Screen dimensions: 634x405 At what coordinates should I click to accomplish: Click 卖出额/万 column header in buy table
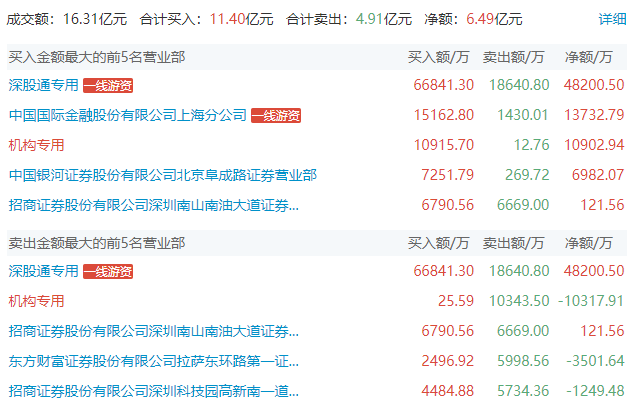[513, 57]
